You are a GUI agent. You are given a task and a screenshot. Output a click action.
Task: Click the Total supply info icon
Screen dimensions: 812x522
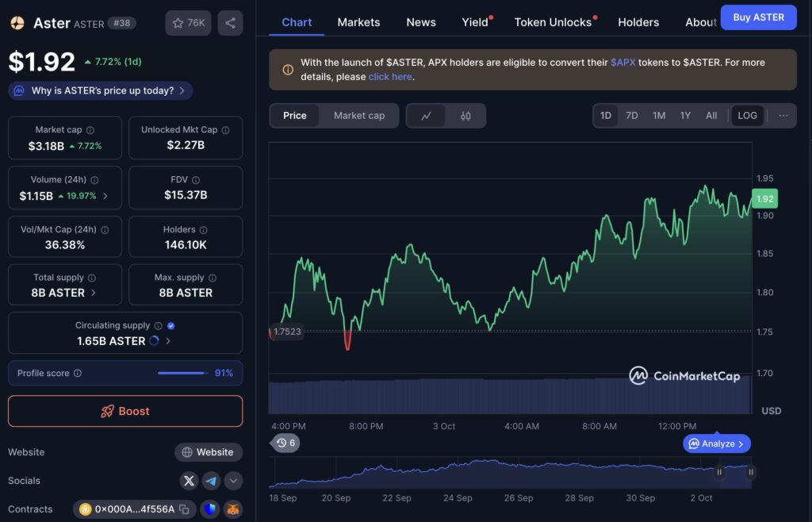tap(92, 278)
